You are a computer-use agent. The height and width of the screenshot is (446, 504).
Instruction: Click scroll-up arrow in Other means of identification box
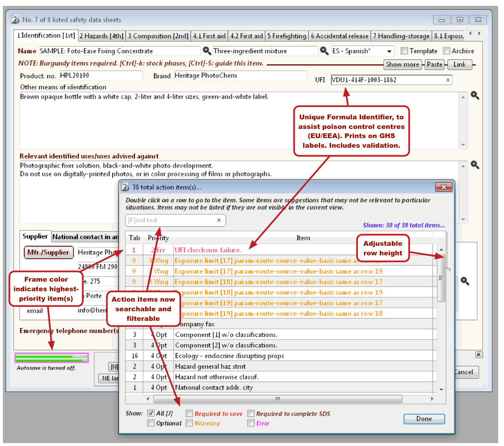point(463,97)
